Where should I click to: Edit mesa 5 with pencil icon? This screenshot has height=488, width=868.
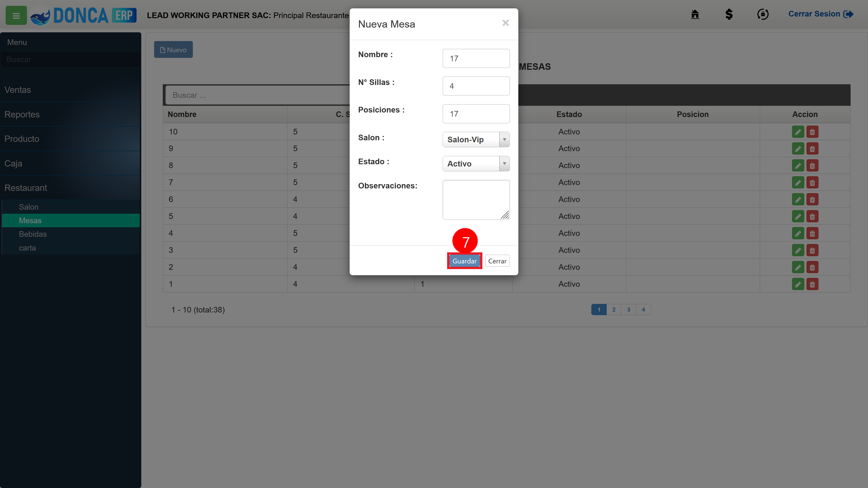click(797, 216)
